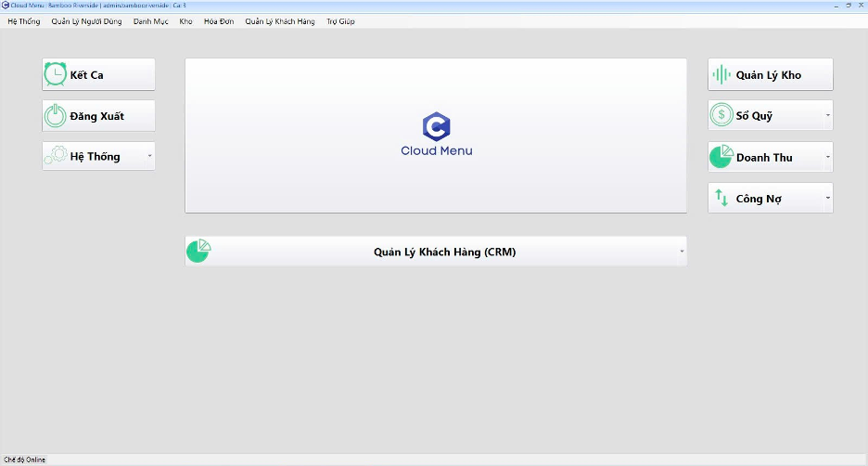Open the Kho menu
This screenshot has height=466, width=868.
pyautogui.click(x=186, y=21)
